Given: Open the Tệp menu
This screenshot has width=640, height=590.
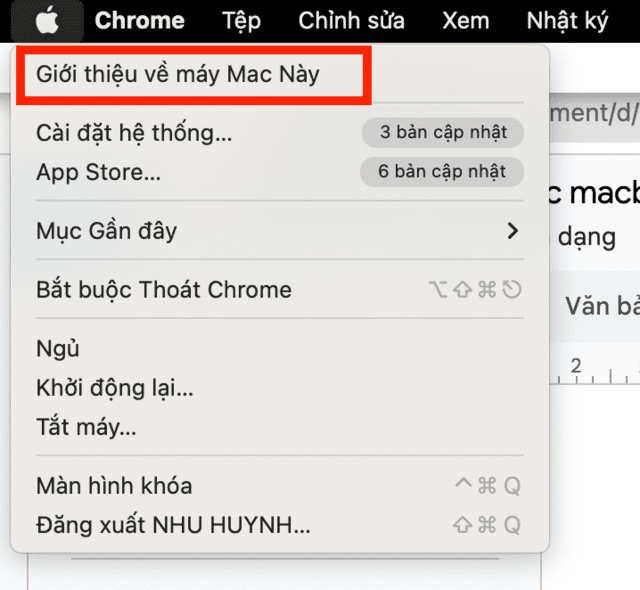Looking at the screenshot, I should pos(241,21).
